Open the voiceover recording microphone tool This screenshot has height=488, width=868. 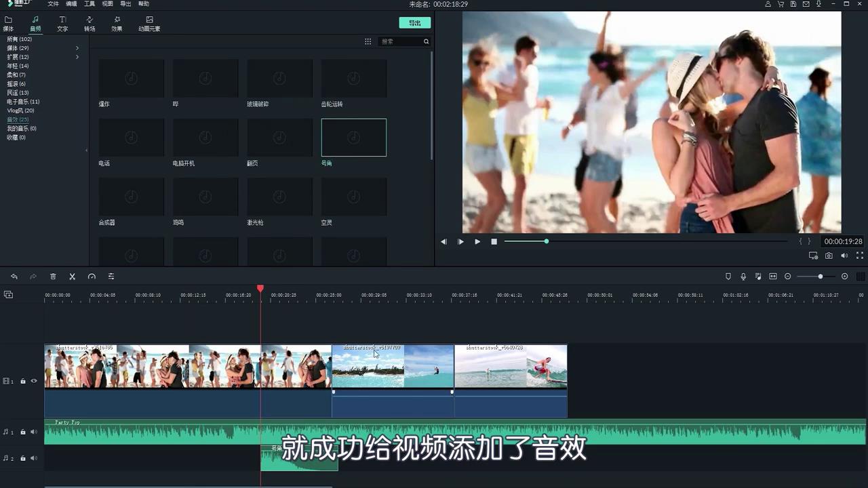pyautogui.click(x=743, y=276)
